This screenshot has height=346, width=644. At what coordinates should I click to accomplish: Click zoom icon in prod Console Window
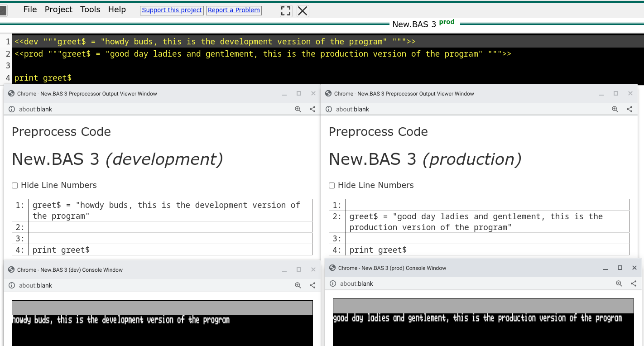tap(619, 284)
